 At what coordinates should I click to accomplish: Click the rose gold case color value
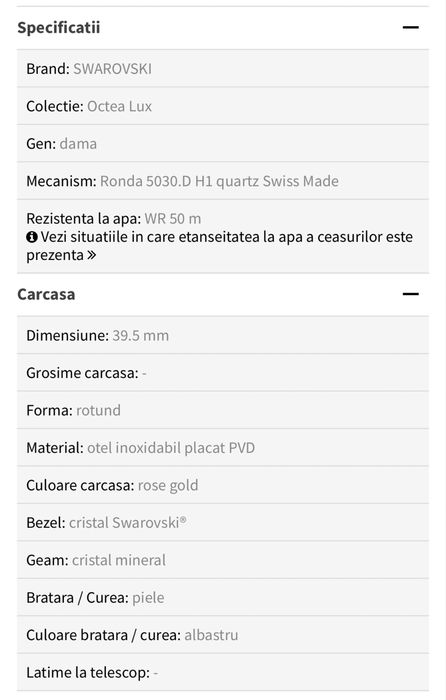pyautogui.click(x=168, y=486)
